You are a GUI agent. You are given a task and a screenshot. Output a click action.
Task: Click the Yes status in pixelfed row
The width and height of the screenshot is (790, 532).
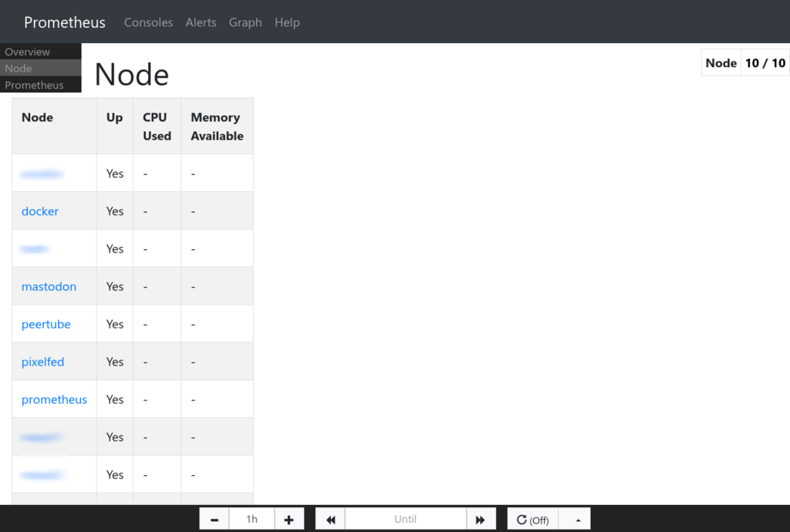[115, 362]
